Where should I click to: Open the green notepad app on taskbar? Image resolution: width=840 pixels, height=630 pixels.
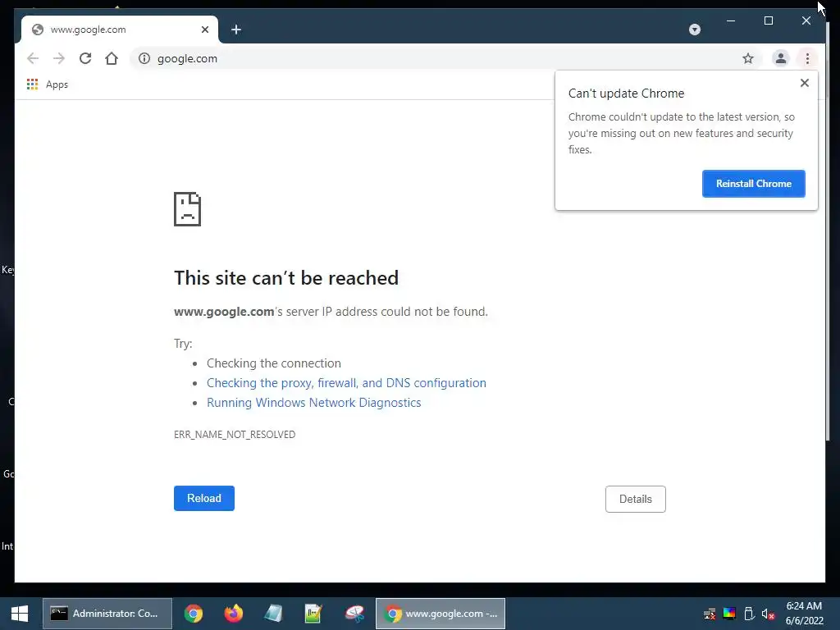tap(313, 614)
